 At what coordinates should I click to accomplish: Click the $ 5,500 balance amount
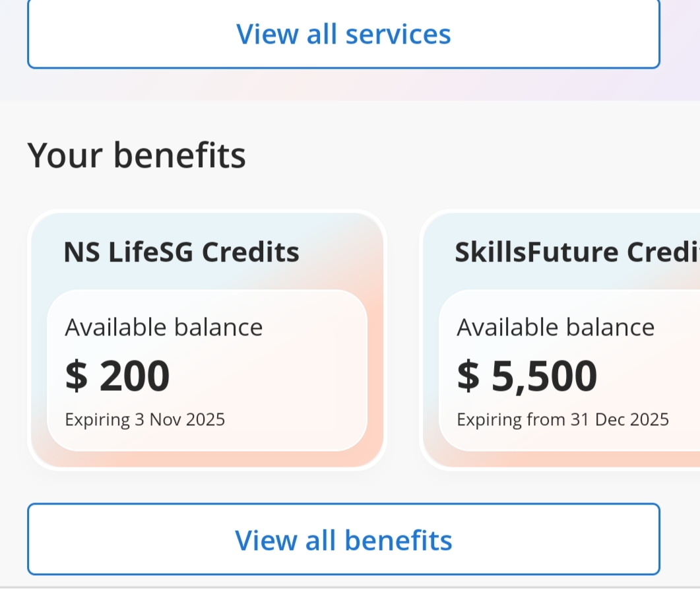[x=527, y=376]
